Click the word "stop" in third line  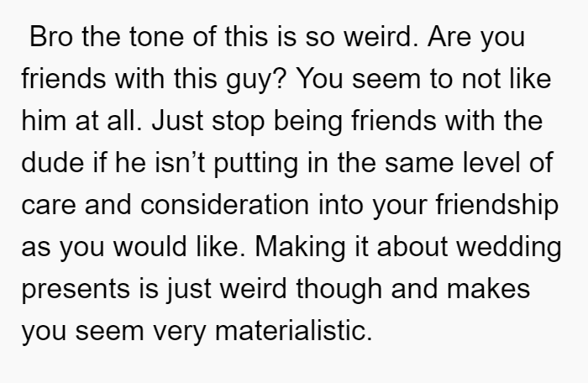239,123
